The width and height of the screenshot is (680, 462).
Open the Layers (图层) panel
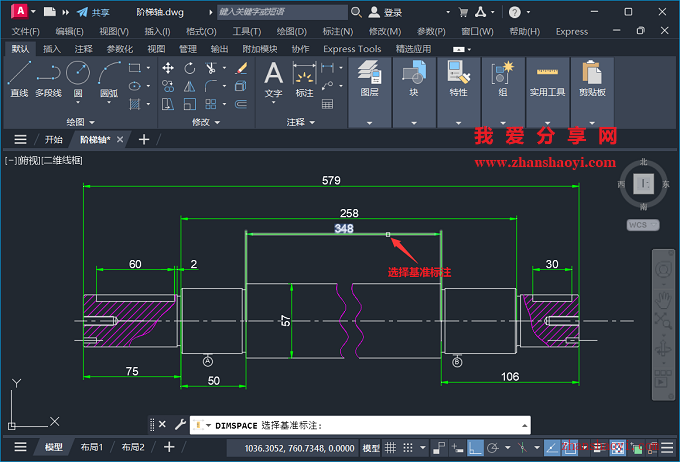click(369, 92)
